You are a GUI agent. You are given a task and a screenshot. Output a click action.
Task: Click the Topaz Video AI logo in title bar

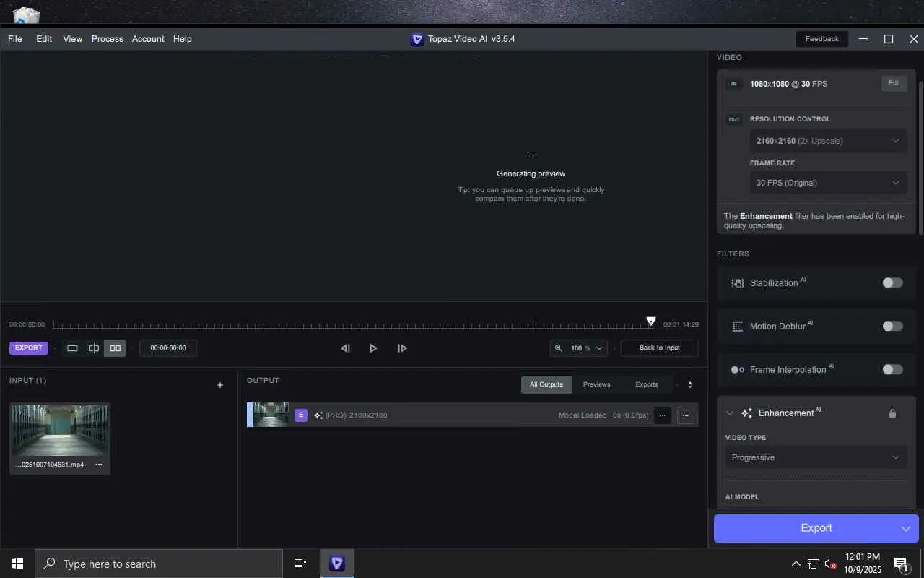point(417,39)
